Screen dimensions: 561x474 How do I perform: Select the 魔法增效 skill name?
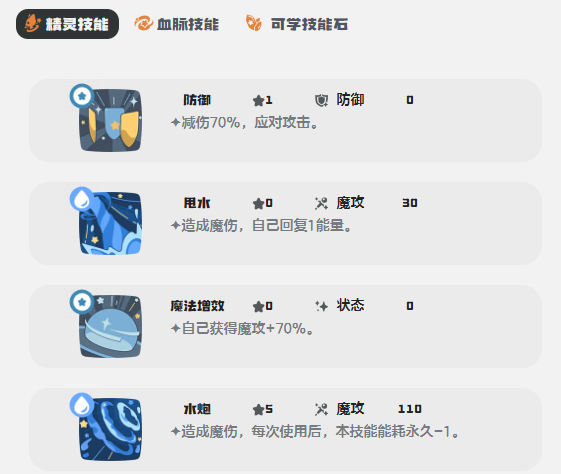(x=197, y=306)
